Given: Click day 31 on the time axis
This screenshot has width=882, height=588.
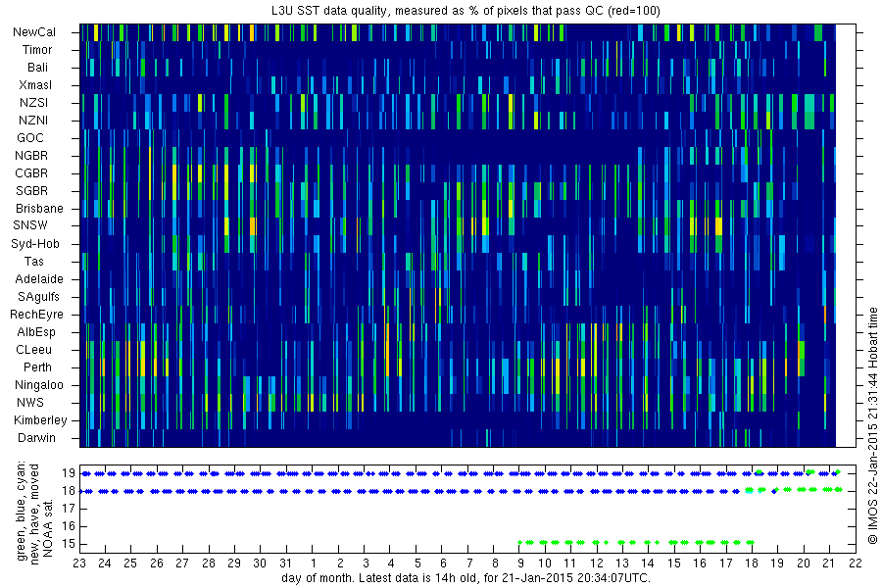Looking at the screenshot, I should [x=286, y=563].
